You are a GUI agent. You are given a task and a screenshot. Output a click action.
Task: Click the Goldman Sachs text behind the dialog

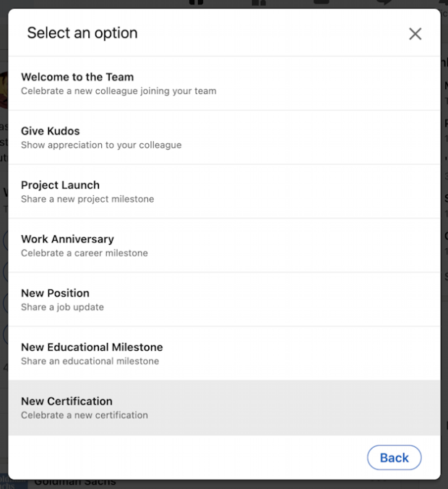[74, 482]
